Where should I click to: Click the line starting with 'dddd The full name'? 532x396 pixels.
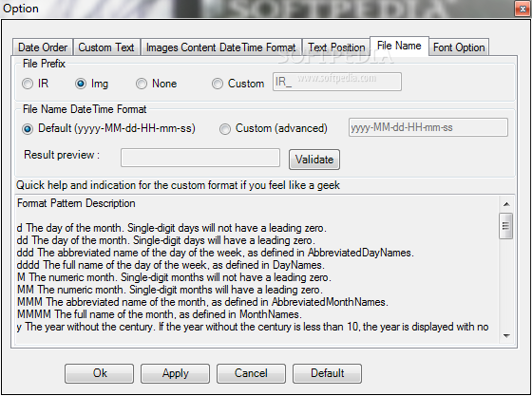click(171, 265)
